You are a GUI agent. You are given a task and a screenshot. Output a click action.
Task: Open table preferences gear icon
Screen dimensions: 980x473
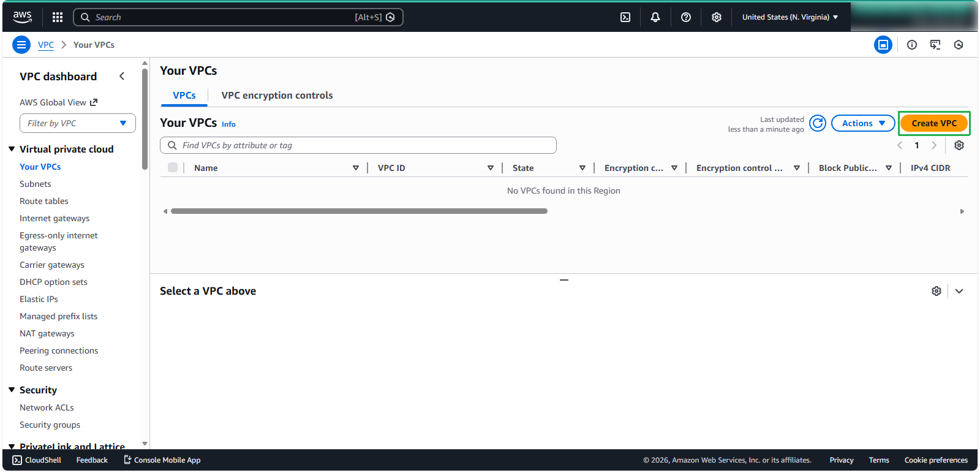[959, 145]
